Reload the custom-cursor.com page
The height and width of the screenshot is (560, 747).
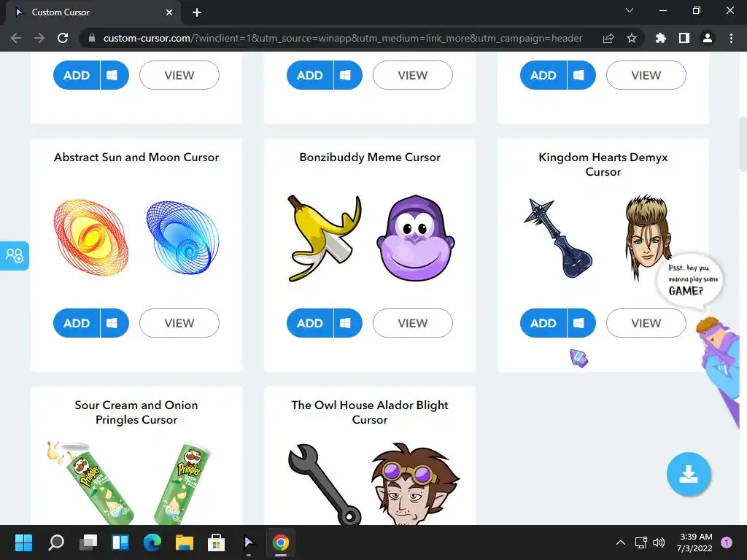click(x=63, y=38)
